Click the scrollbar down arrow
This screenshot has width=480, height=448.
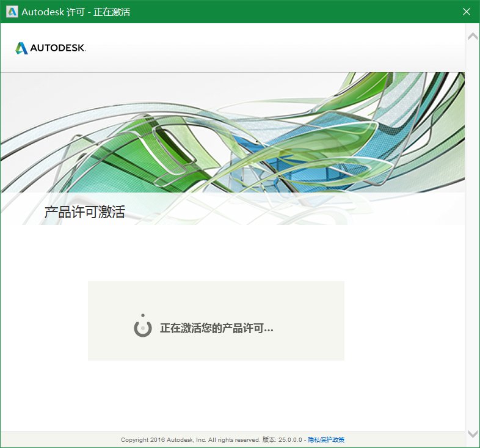pos(473,433)
